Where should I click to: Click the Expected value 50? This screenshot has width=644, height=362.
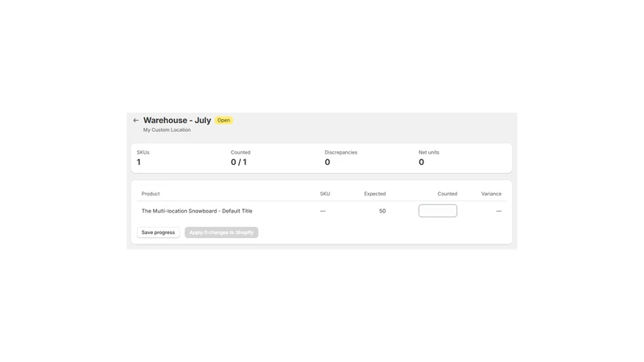tap(382, 211)
